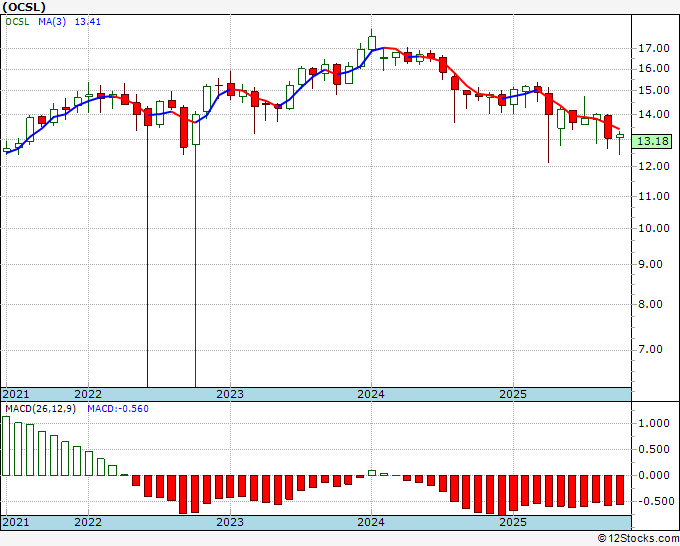Screen dimensions: 680x546
Task: Click the 0.000 MACD axis label
Action: [x=654, y=475]
